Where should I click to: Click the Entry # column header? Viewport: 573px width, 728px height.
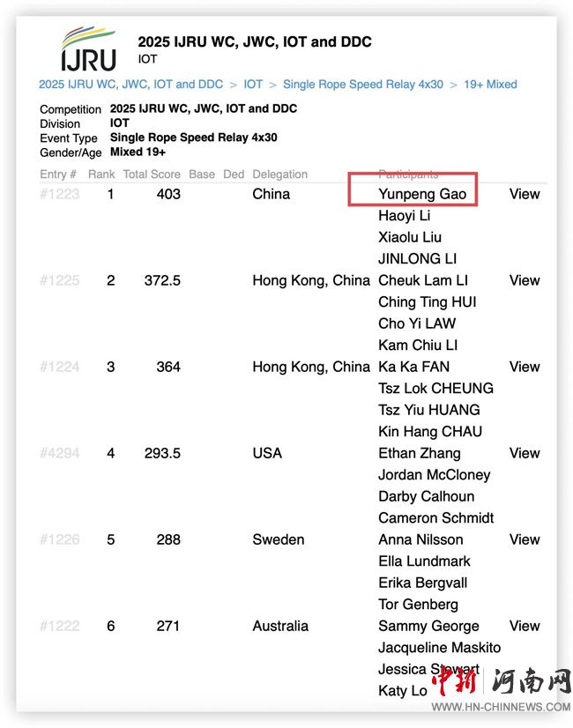point(58,175)
